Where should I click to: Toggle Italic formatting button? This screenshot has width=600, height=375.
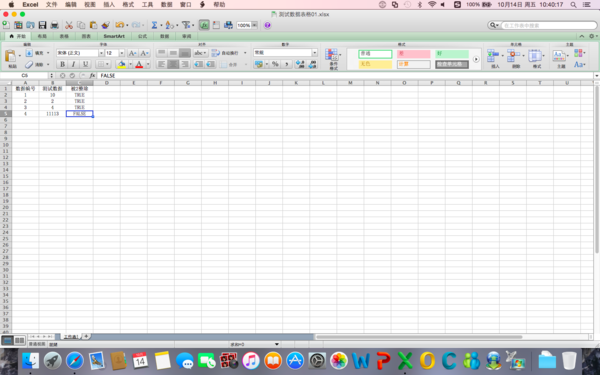coord(73,64)
